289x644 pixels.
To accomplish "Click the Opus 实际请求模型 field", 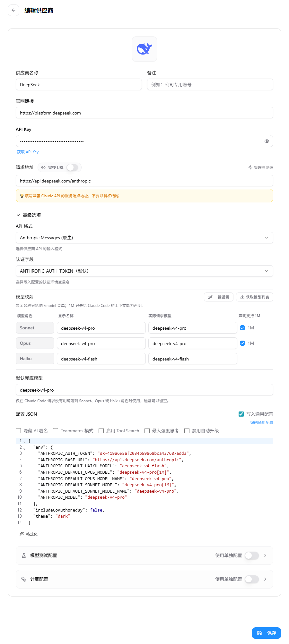I will pyautogui.click(x=193, y=343).
